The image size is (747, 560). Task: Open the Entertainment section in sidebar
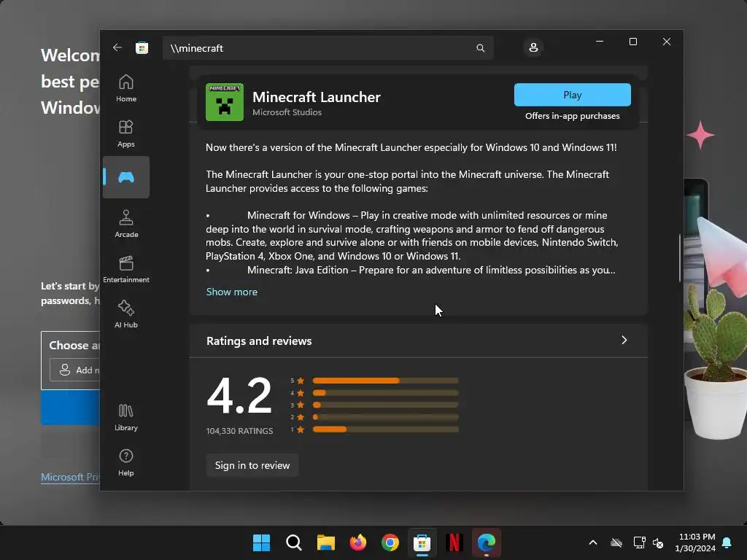[126, 269]
